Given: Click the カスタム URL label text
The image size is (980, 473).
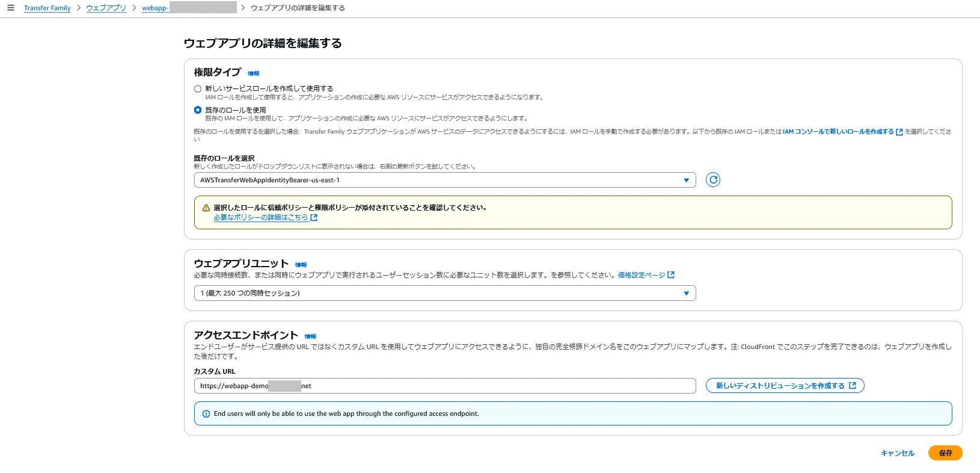Looking at the screenshot, I should click(x=215, y=371).
